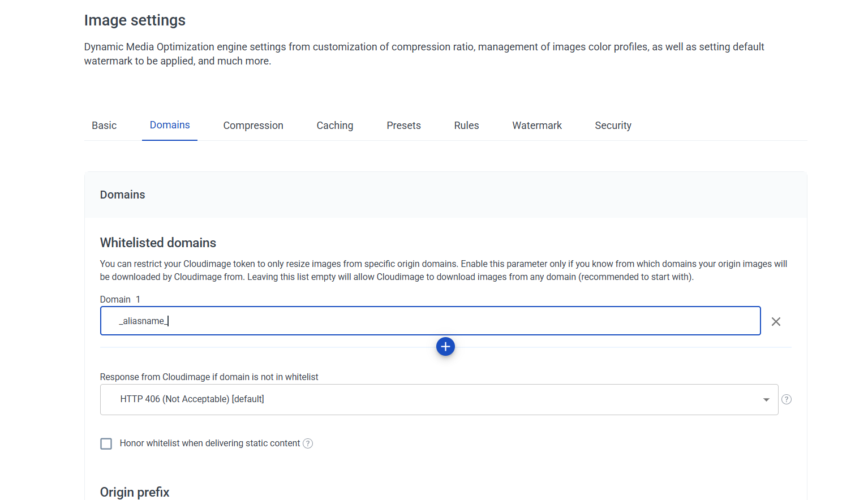Click the Whitelisted domains heading
The width and height of the screenshot is (868, 500).
pos(158,243)
